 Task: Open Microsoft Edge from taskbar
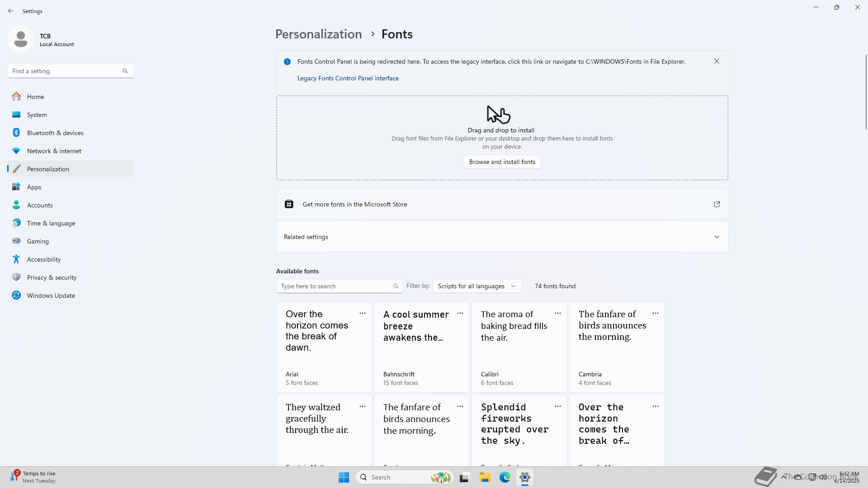click(x=505, y=477)
